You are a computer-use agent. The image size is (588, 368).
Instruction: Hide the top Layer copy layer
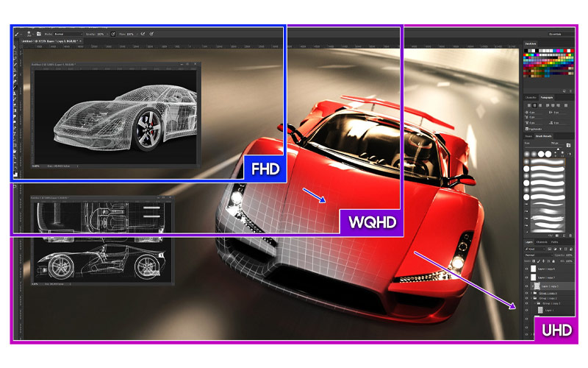tap(526, 269)
